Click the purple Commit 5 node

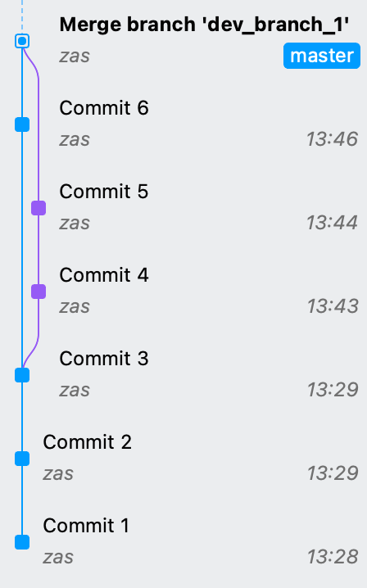tap(39, 208)
